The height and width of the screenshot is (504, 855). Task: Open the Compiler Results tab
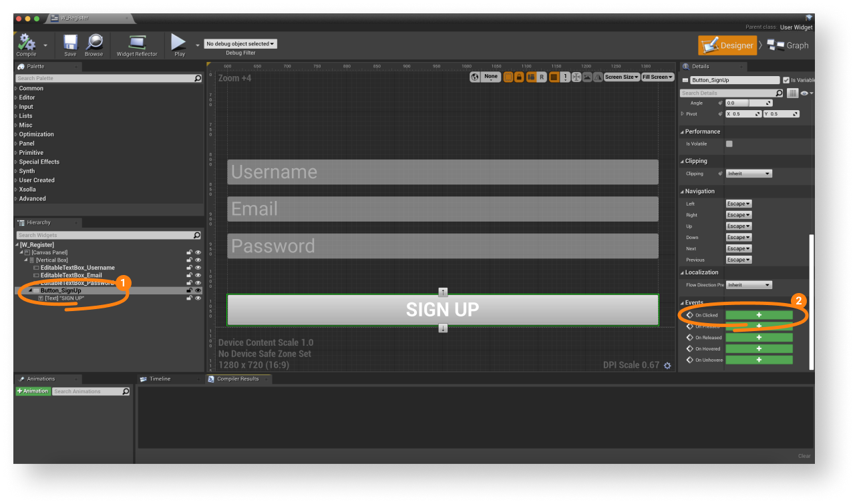(238, 379)
